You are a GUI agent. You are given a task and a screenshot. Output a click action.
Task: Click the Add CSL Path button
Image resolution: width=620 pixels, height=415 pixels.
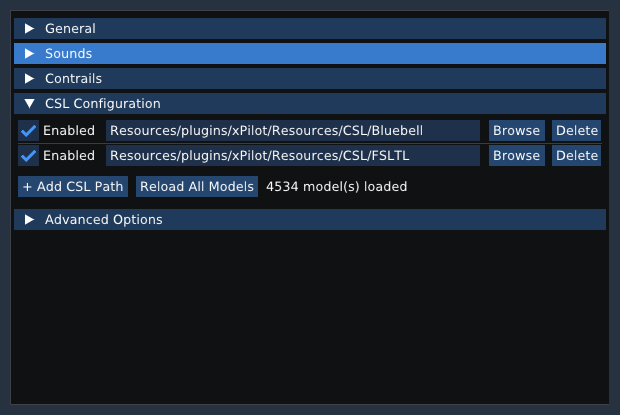click(x=73, y=187)
